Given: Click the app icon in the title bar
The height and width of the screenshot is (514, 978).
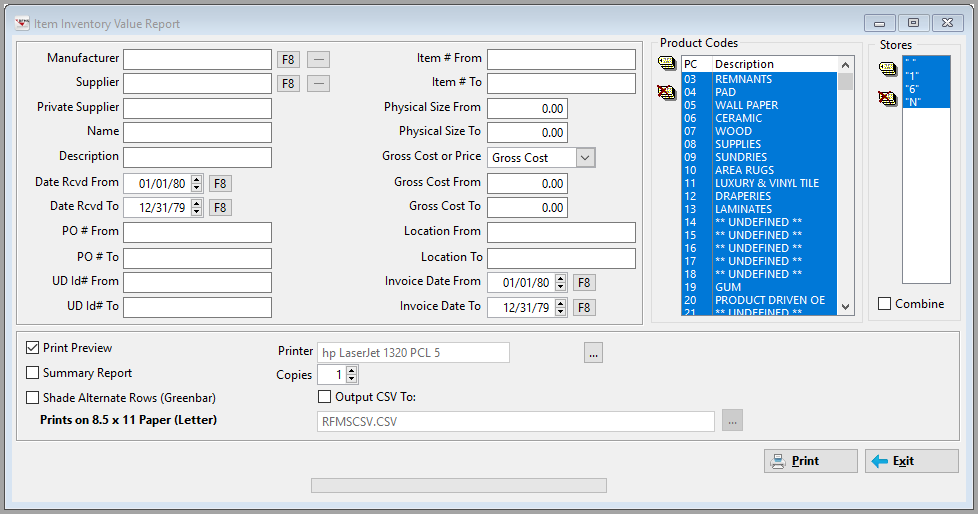Looking at the screenshot, I should (22, 24).
